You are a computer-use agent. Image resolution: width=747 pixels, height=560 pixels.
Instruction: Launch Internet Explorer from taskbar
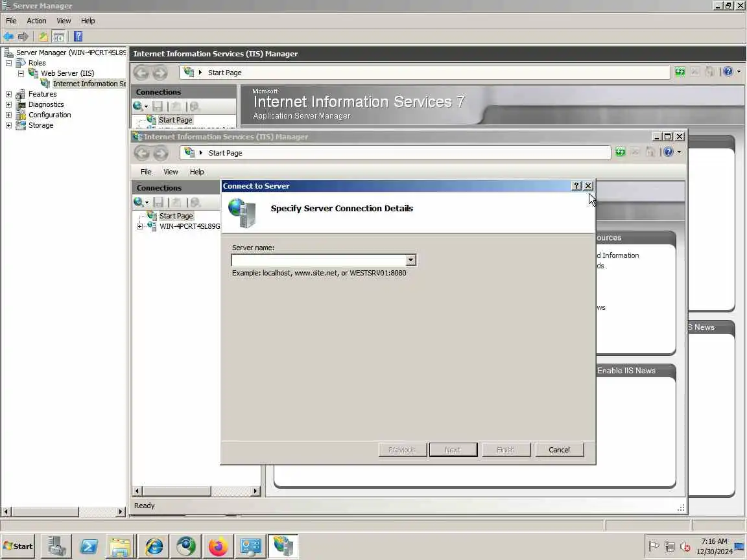(154, 546)
